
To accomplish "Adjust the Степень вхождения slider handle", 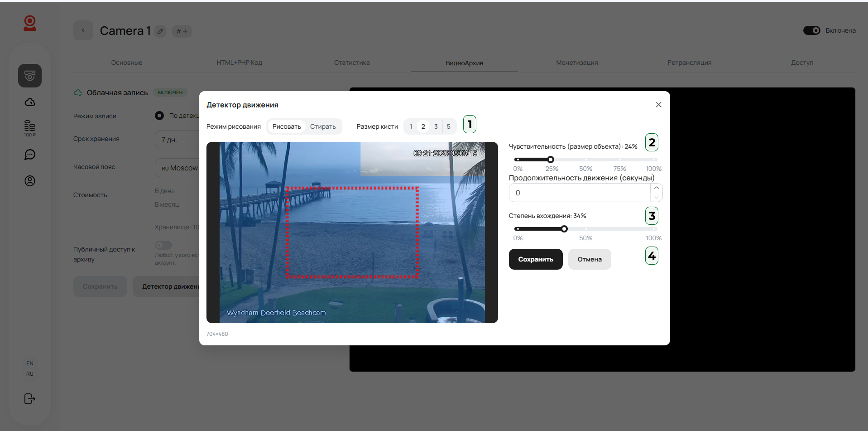I will coord(564,229).
